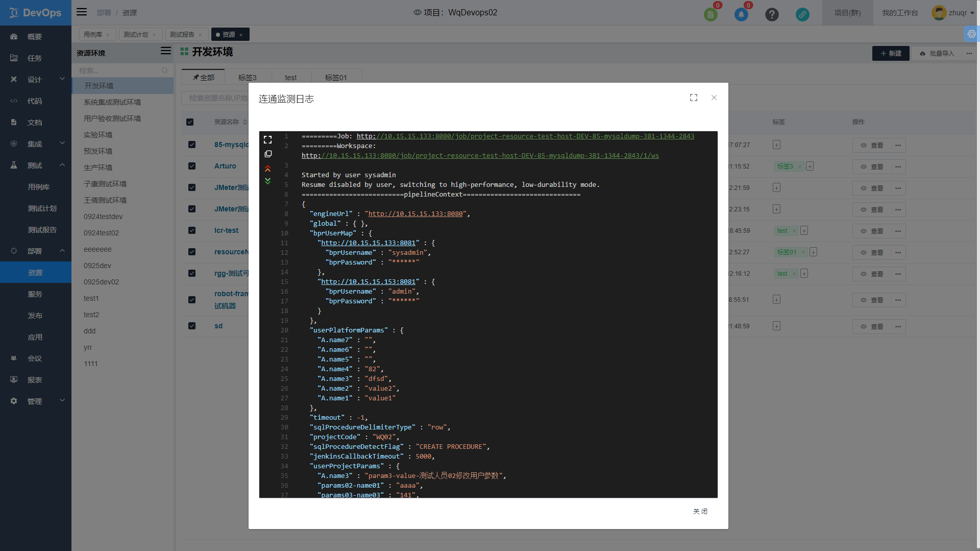Image resolution: width=980 pixels, height=551 pixels.
Task: Open 会议 in left sidebar
Action: pyautogui.click(x=36, y=358)
